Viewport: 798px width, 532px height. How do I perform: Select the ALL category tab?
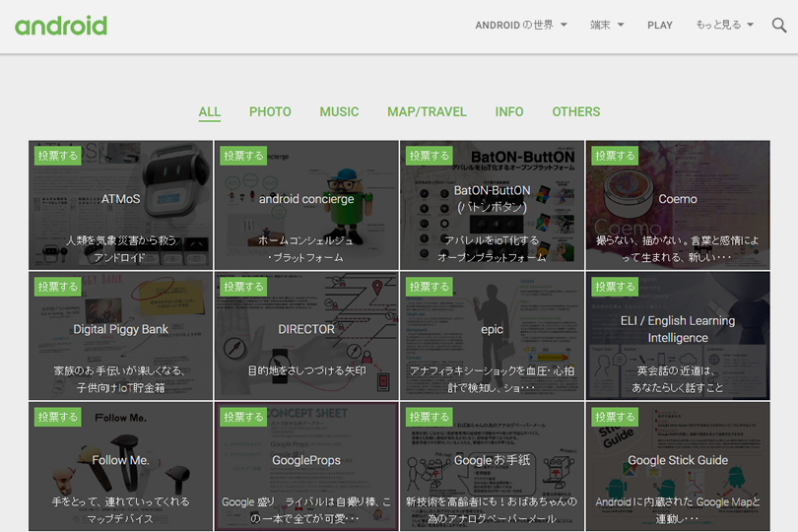pyautogui.click(x=209, y=112)
